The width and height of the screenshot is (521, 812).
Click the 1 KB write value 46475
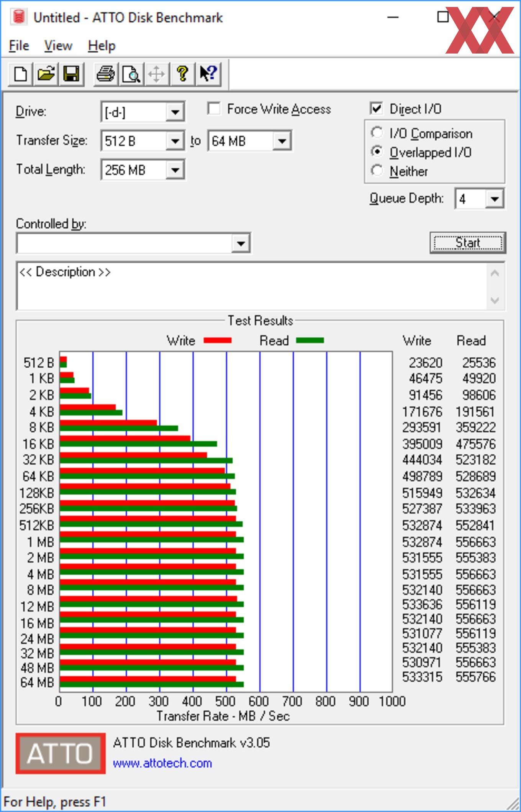pos(425,379)
